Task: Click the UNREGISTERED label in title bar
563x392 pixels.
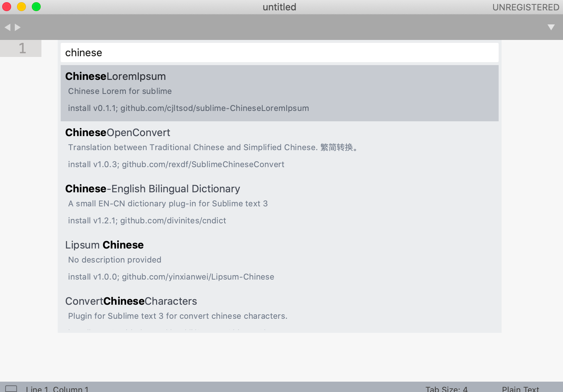Action: pyautogui.click(x=526, y=7)
